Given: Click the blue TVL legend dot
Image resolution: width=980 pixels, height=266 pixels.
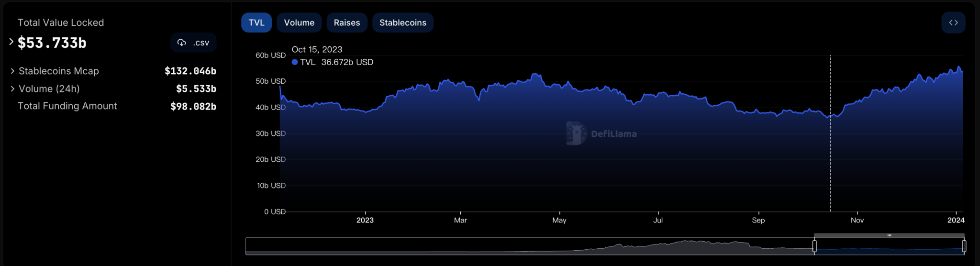Looking at the screenshot, I should (x=295, y=62).
